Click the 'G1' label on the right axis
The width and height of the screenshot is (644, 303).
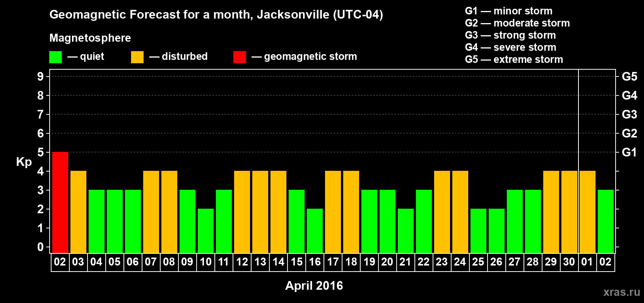[630, 152]
